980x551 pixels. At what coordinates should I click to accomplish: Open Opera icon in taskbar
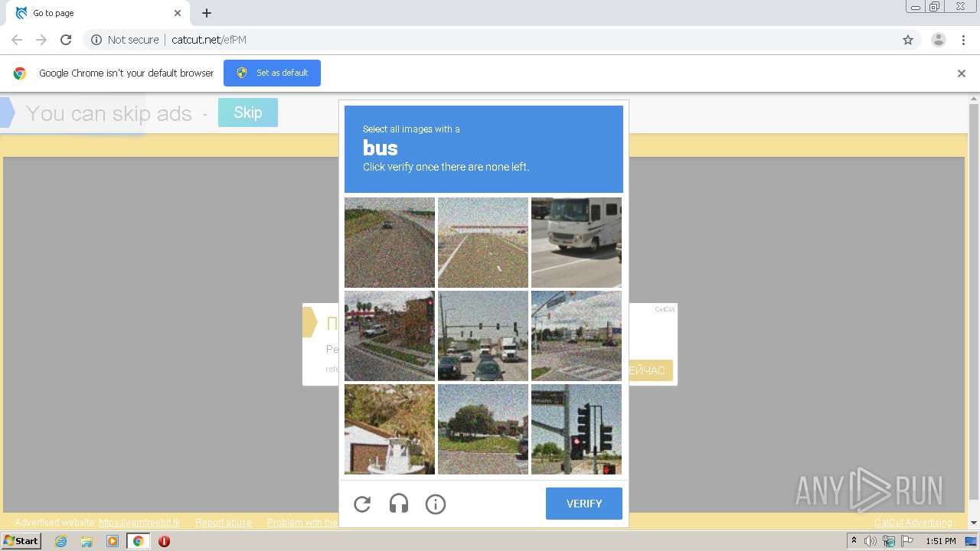[164, 541]
